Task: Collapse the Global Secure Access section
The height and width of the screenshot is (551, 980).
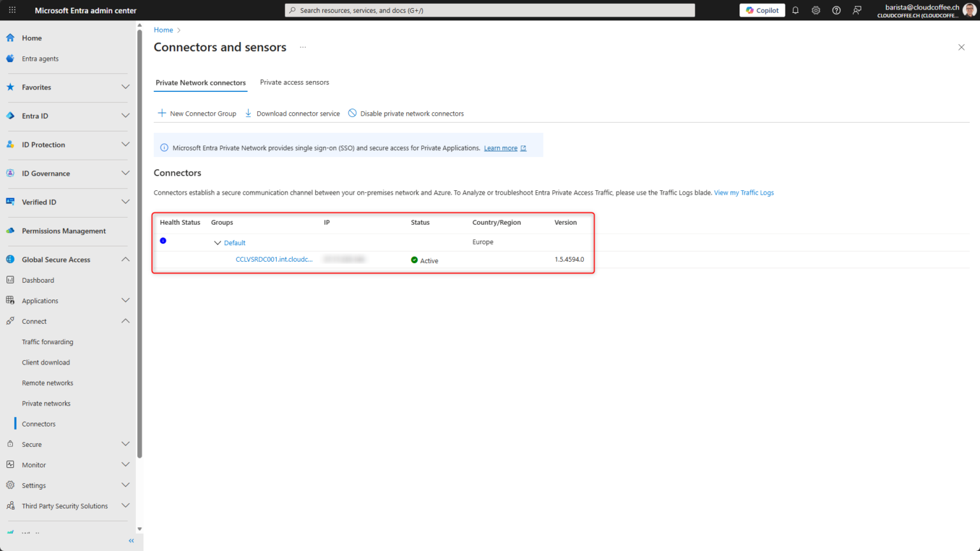Action: 126,259
